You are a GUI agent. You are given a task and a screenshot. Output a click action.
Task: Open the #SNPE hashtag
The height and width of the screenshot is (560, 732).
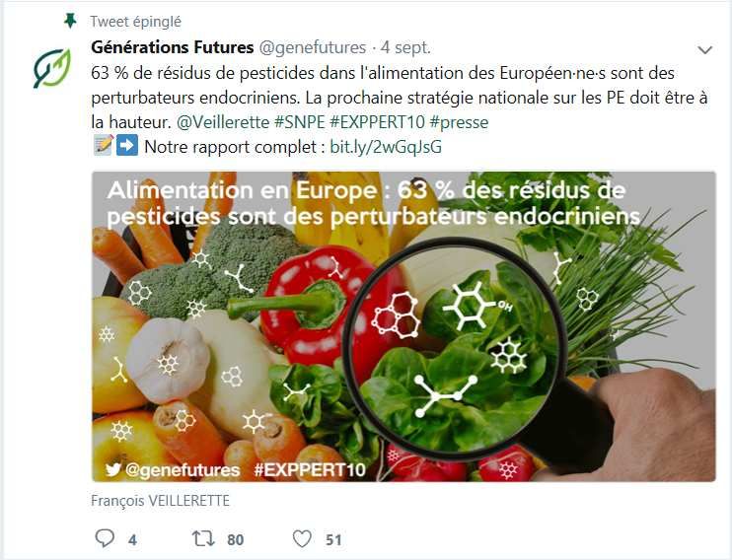299,122
